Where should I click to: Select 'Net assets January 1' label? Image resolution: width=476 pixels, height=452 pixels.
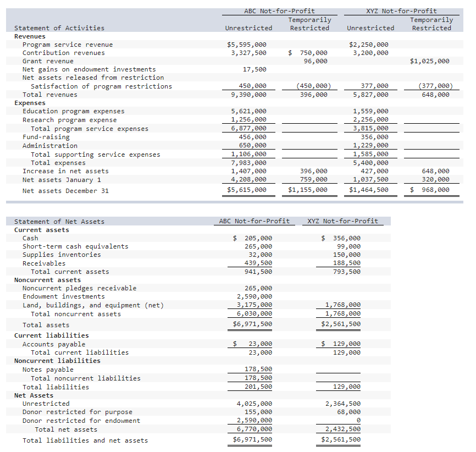coord(62,180)
